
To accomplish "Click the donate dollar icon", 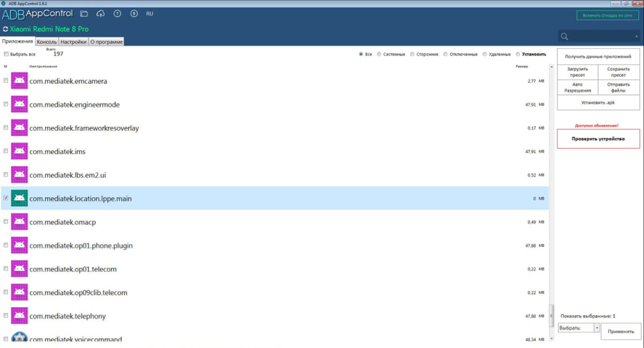I will tap(134, 14).
